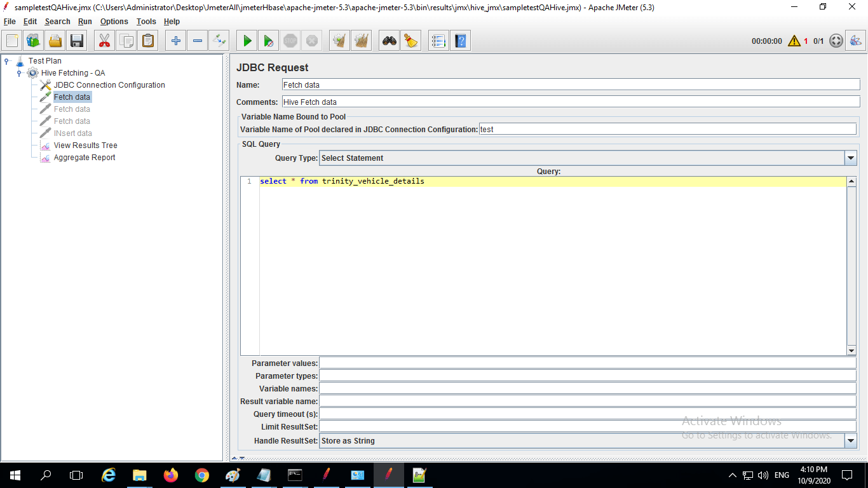Click the Clear All results icon
868x488 pixels.
362,41
